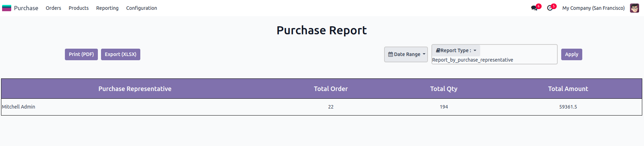This screenshot has height=146, width=644.
Task: Click the Print (PDF) button
Action: coord(81,54)
